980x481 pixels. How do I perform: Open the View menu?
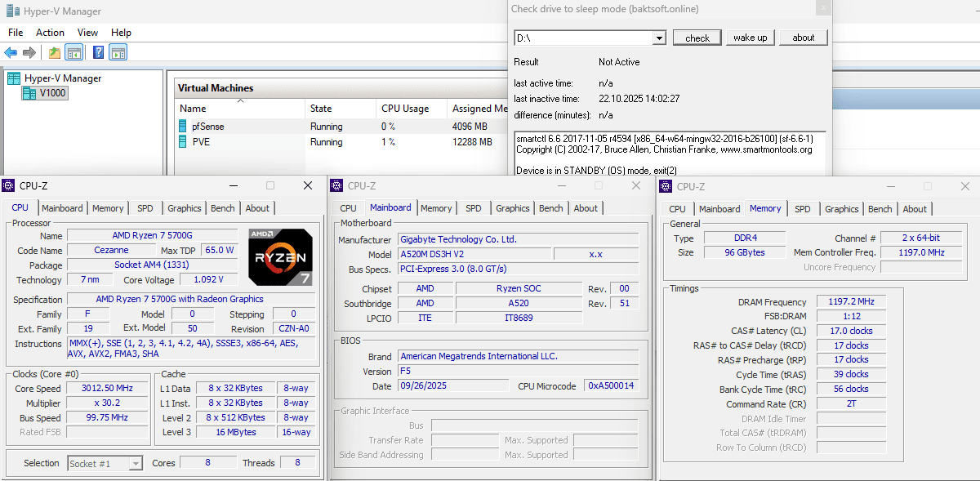[88, 33]
